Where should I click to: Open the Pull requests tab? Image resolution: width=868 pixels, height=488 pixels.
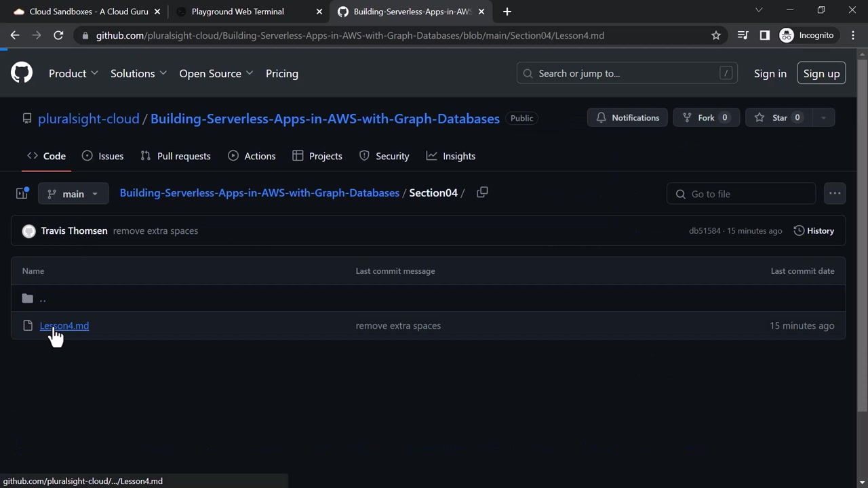[176, 156]
